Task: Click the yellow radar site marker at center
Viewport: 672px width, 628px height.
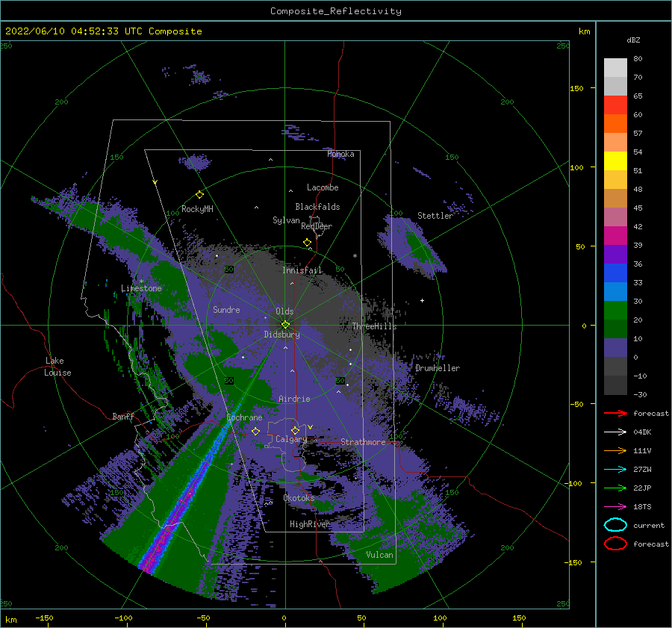Action: (285, 325)
